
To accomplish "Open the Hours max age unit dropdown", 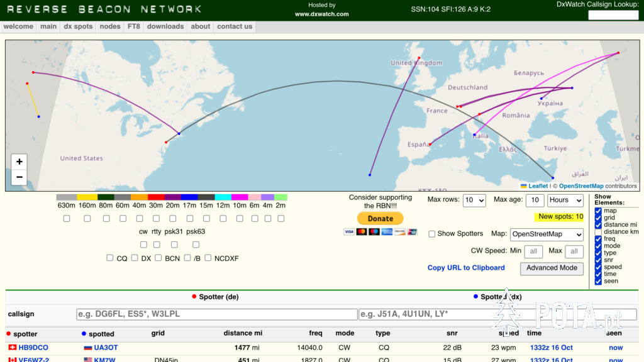I will [565, 200].
